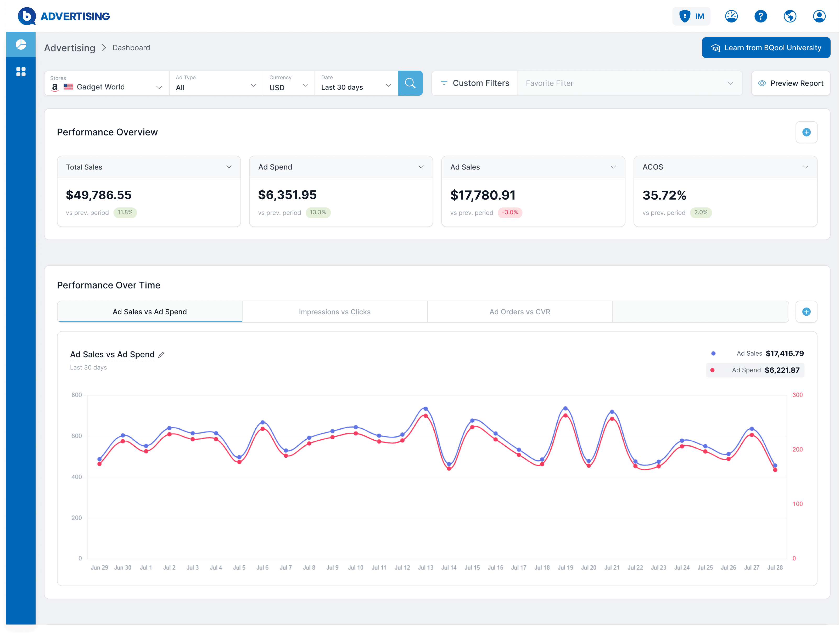This screenshot has height=636, width=840.
Task: Click the Custom Filters funnel icon
Action: [x=444, y=83]
